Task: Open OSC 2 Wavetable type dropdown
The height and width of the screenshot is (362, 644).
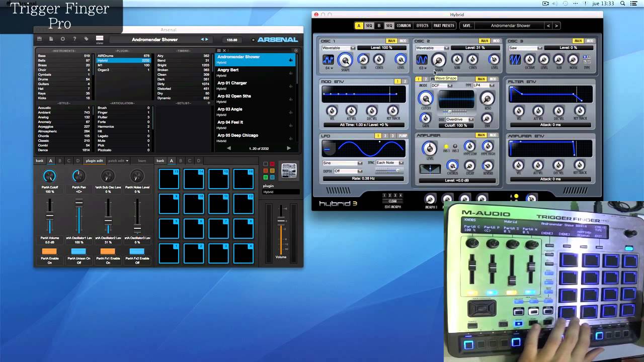Action: pos(432,48)
